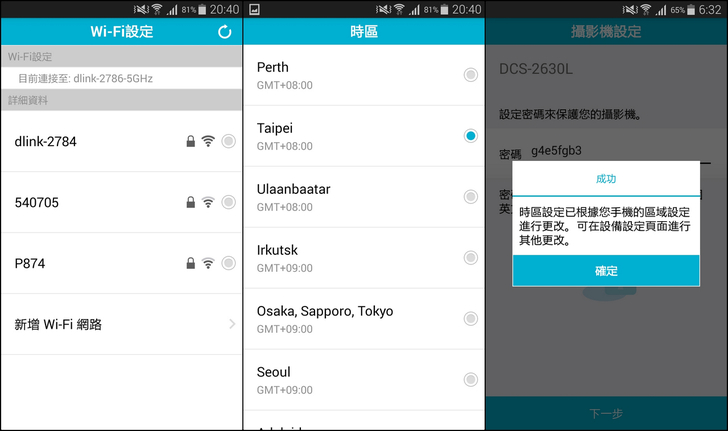Choose Seoul timezone radio button
728x431 pixels.
471,379
